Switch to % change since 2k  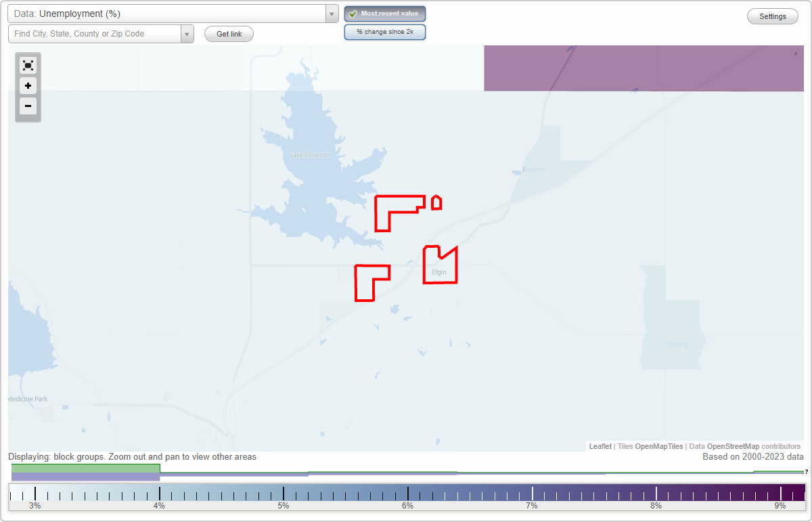click(385, 32)
